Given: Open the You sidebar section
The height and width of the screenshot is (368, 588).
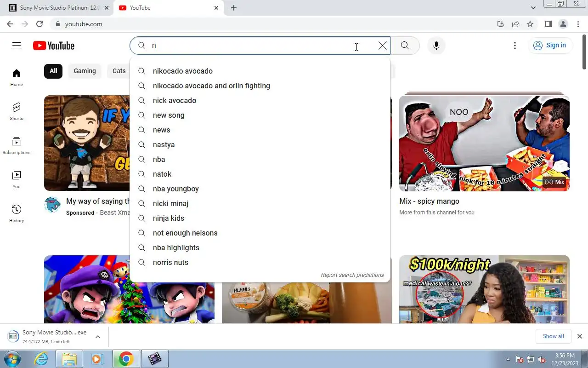Looking at the screenshot, I should tap(17, 180).
